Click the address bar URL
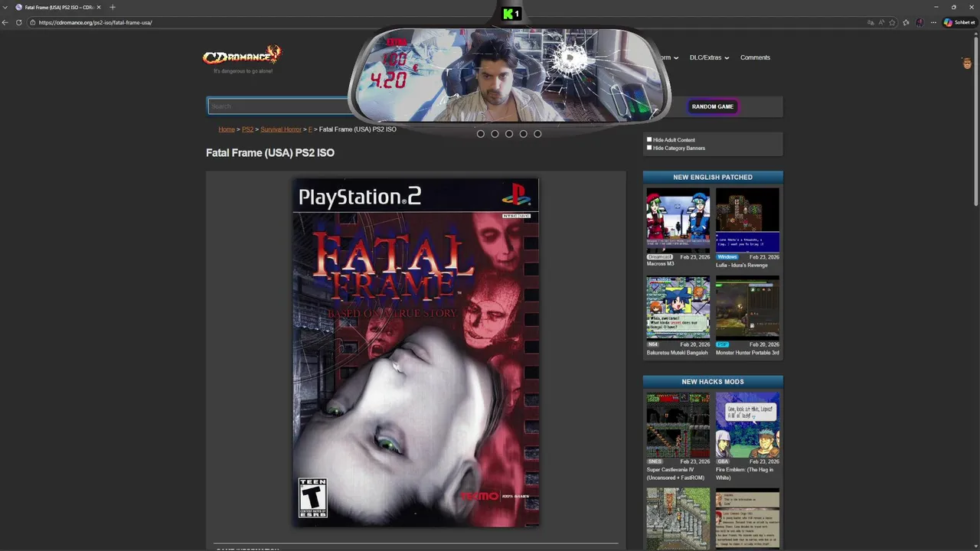This screenshot has width=980, height=551. [95, 22]
